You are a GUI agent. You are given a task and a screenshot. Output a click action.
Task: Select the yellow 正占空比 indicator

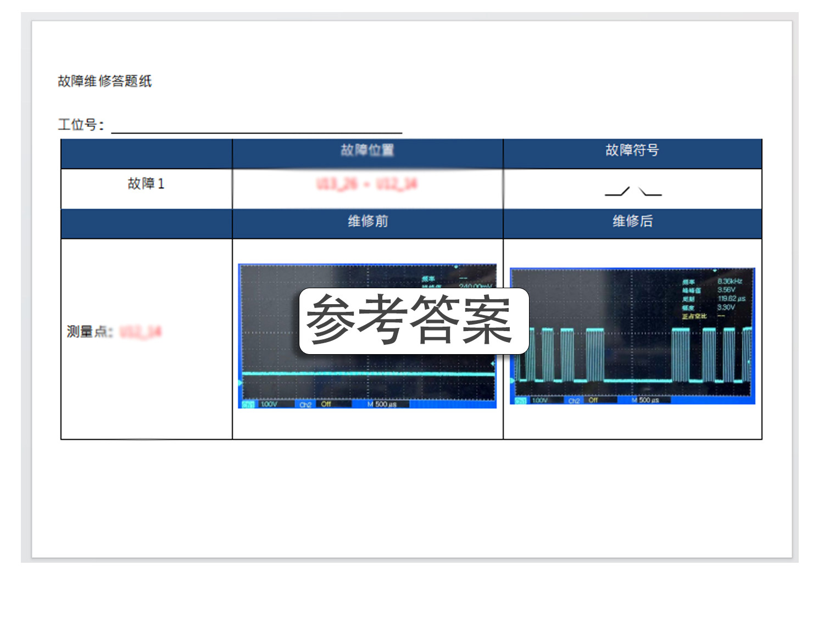694,316
